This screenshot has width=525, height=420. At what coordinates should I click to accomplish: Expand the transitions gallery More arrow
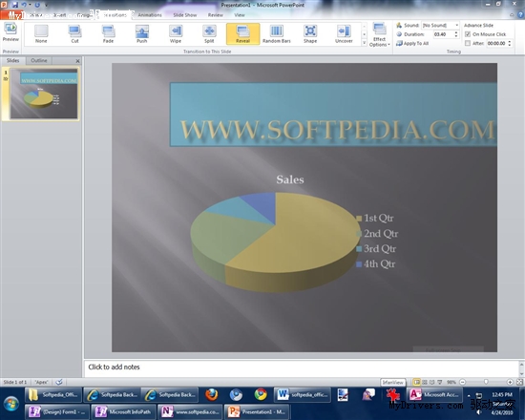click(x=364, y=43)
